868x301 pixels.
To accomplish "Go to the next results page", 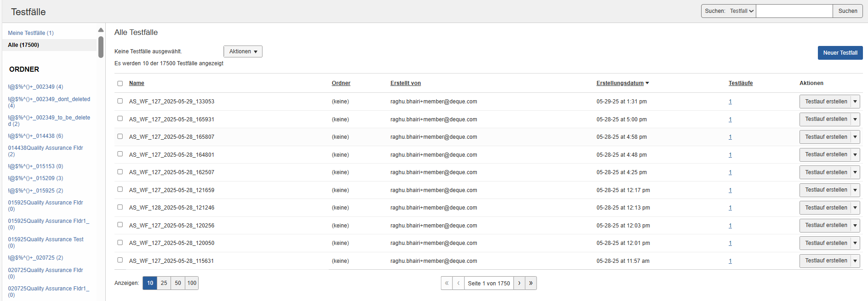I will coord(519,283).
